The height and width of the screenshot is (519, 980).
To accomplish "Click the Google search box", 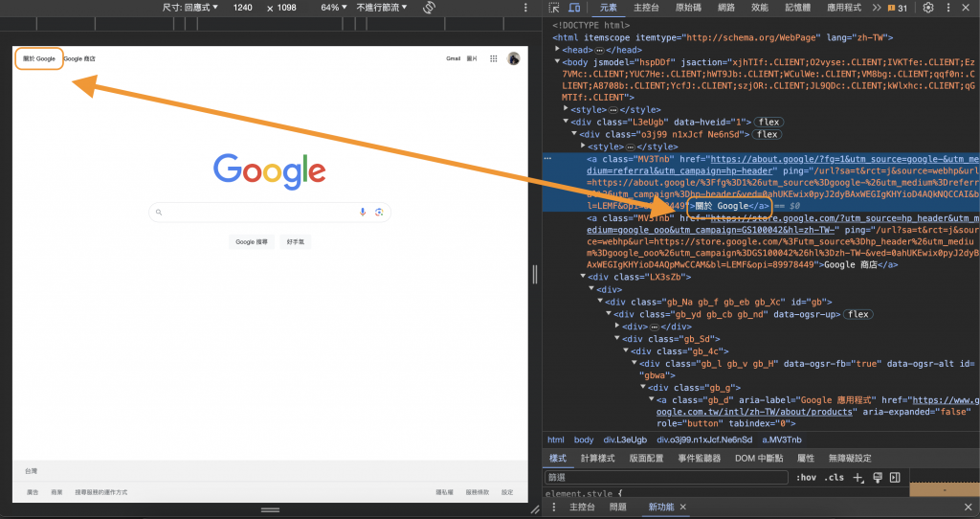I will coord(270,212).
